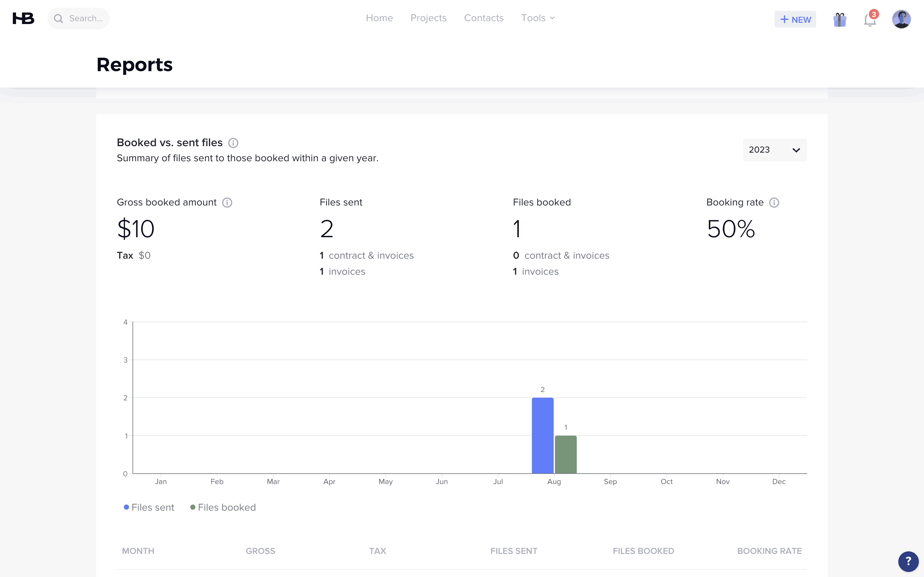This screenshot has width=924, height=577.
Task: Click the green August files booked bar
Action: [566, 455]
